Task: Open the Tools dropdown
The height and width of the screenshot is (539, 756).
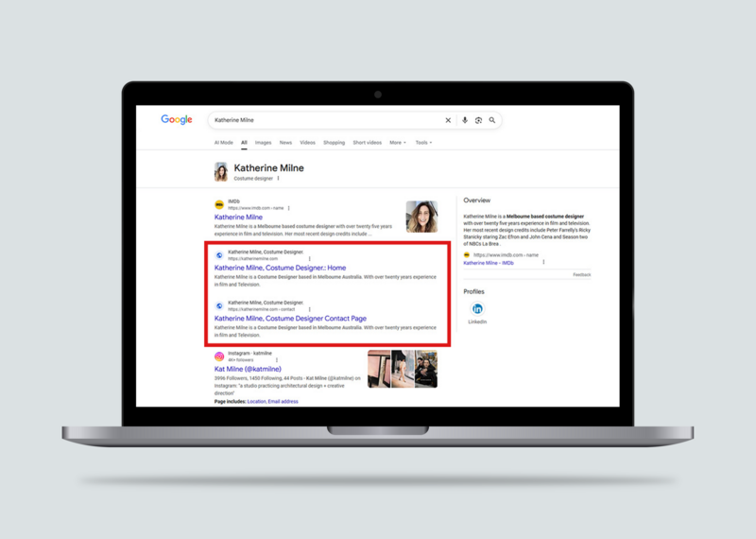Action: [423, 143]
